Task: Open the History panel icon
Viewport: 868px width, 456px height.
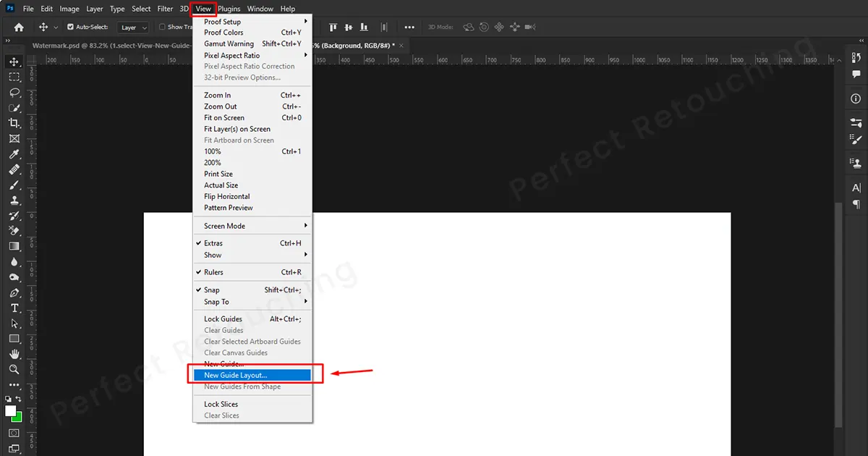Action: (856, 60)
